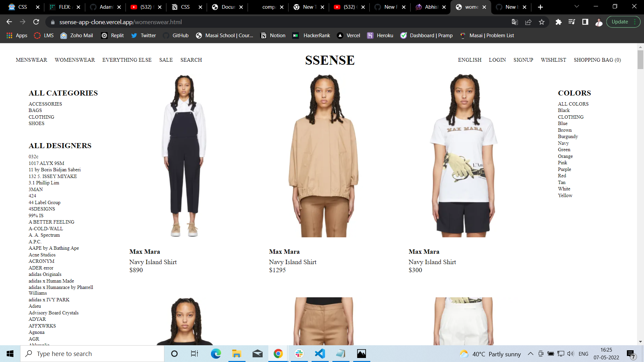Open the WISHLIST link
Screen dimensions: 644x362
553,60
